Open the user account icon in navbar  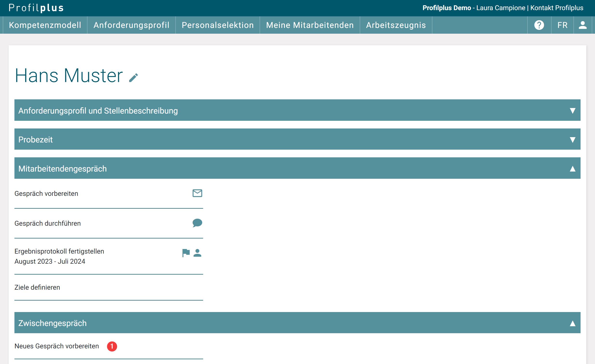[x=582, y=25]
